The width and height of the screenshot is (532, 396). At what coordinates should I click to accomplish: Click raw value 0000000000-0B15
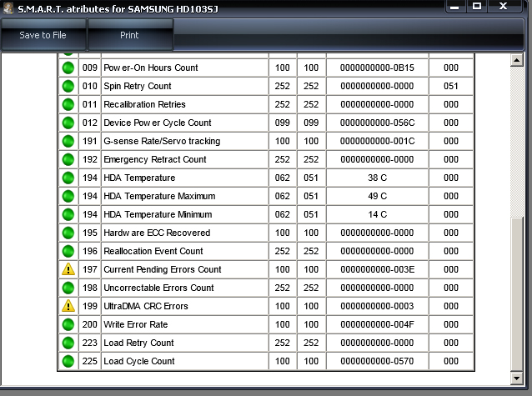pyautogui.click(x=377, y=68)
